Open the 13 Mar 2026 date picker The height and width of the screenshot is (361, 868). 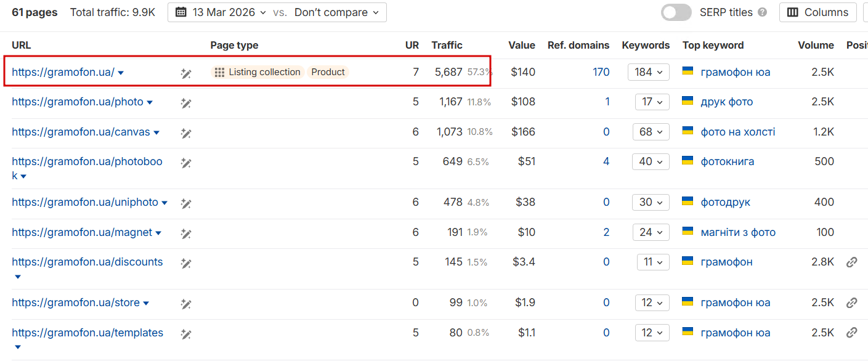click(221, 12)
